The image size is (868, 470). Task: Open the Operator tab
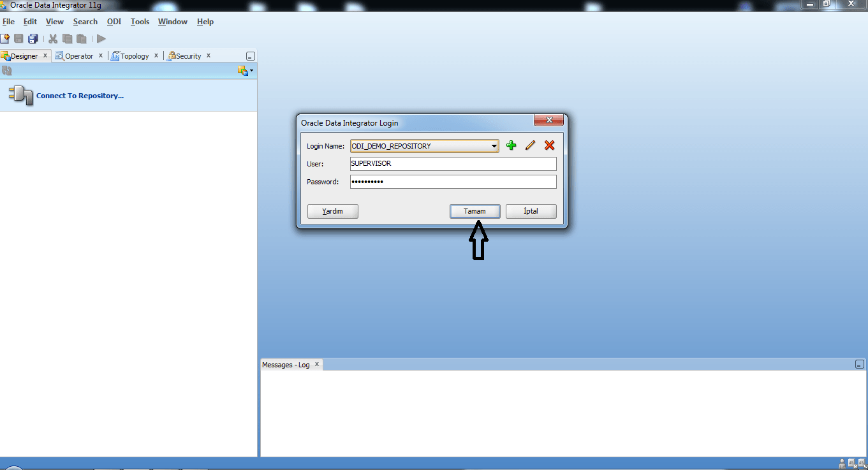pyautogui.click(x=78, y=55)
